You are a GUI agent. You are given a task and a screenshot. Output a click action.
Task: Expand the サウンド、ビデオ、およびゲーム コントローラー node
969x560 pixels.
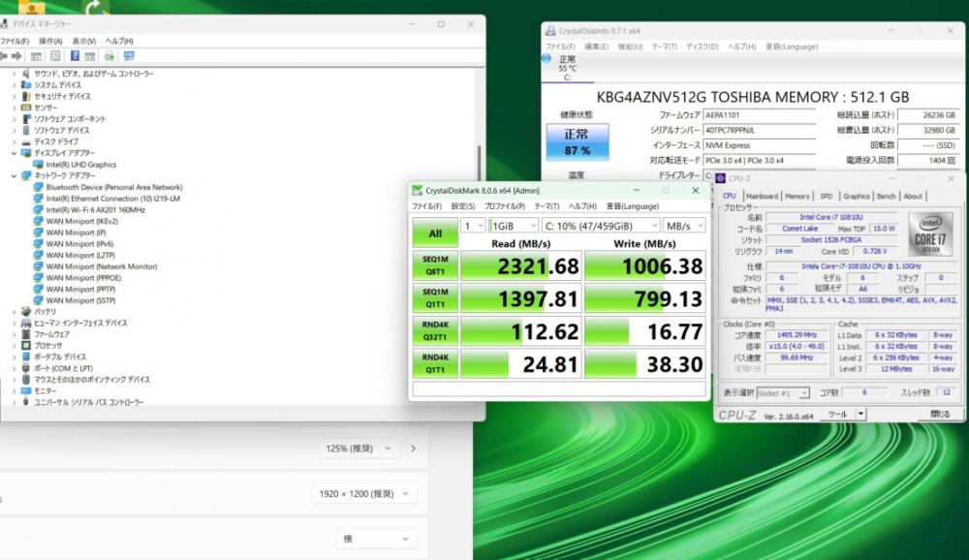pyautogui.click(x=15, y=74)
